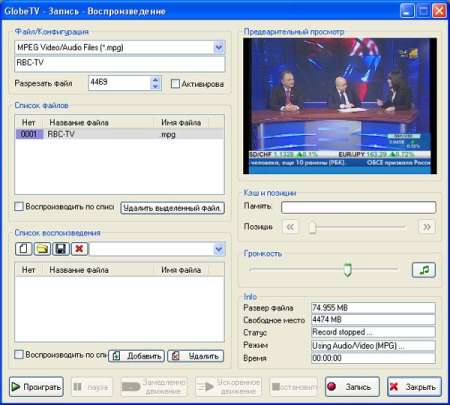Expand the MPEG Video/Audio Files format dropdown
The image size is (450, 405).
point(219,47)
